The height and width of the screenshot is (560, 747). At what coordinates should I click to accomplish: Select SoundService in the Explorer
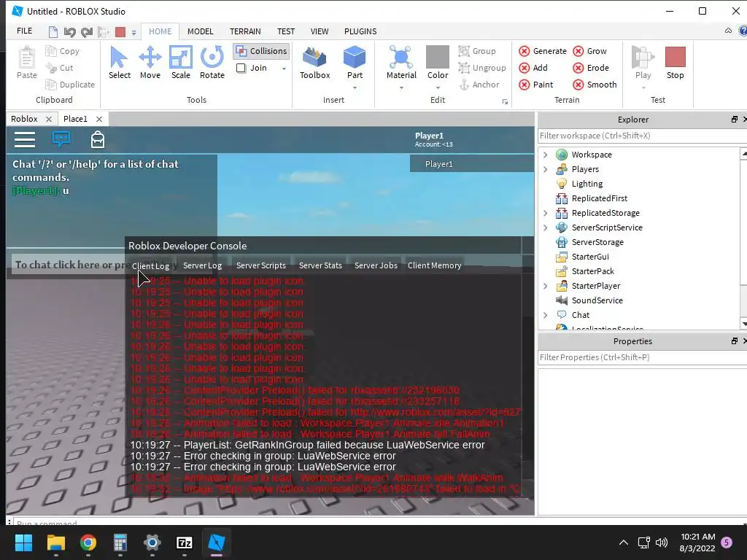point(597,300)
